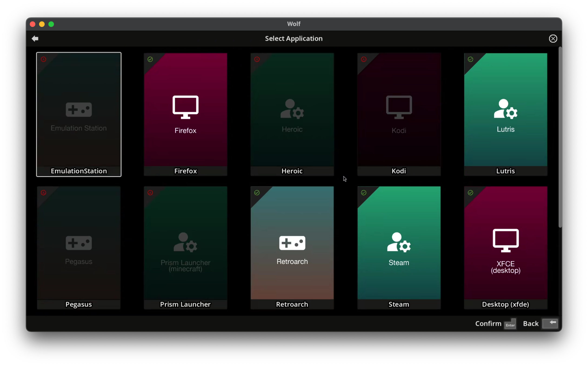Click the EmulationStation gamepad icon
588x366 pixels.
(x=79, y=109)
